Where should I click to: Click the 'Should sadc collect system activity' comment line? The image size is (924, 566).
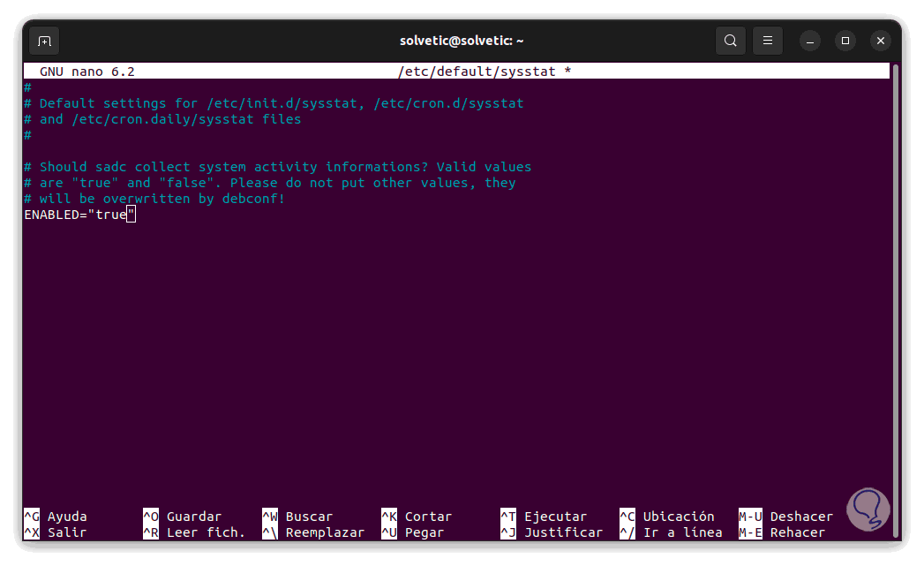point(278,167)
